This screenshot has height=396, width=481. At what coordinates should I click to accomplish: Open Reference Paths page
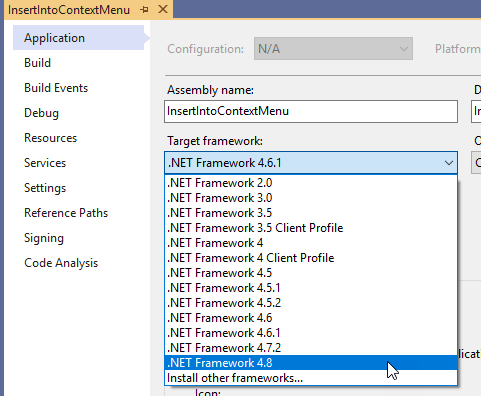click(66, 213)
